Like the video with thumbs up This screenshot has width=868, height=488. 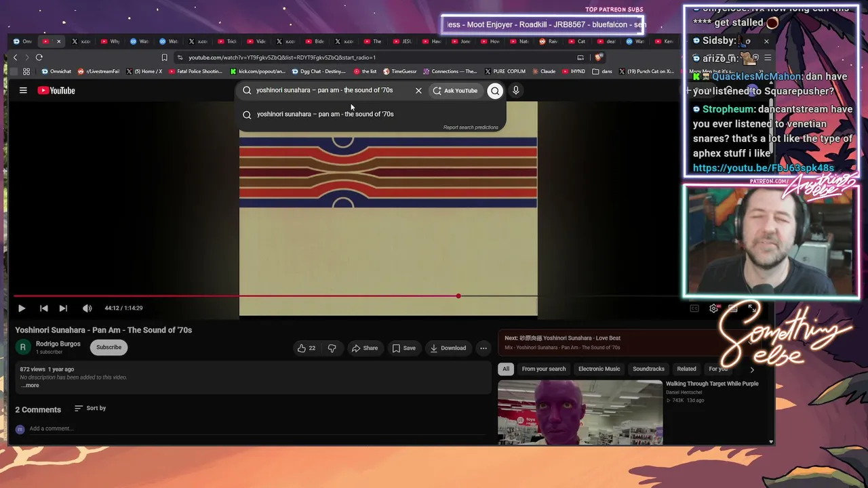pos(307,348)
